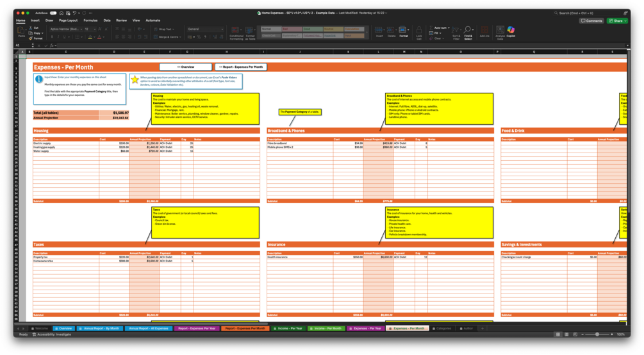
Task: Expand the Merge & Centre dropdown
Action: point(180,37)
